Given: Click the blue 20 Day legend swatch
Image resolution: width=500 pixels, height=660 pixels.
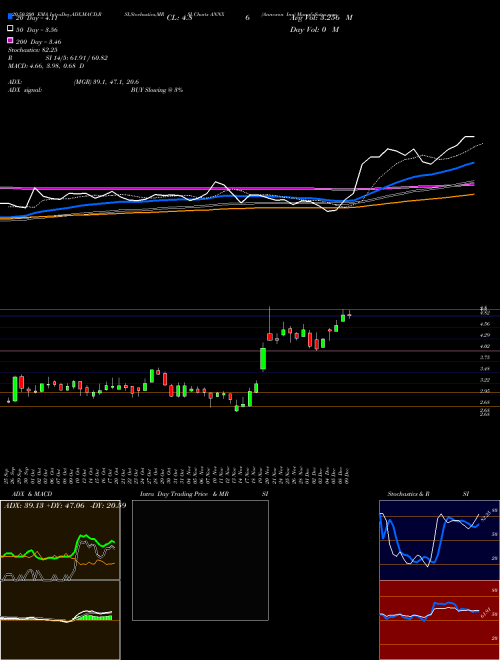Looking at the screenshot, I should (10, 17).
